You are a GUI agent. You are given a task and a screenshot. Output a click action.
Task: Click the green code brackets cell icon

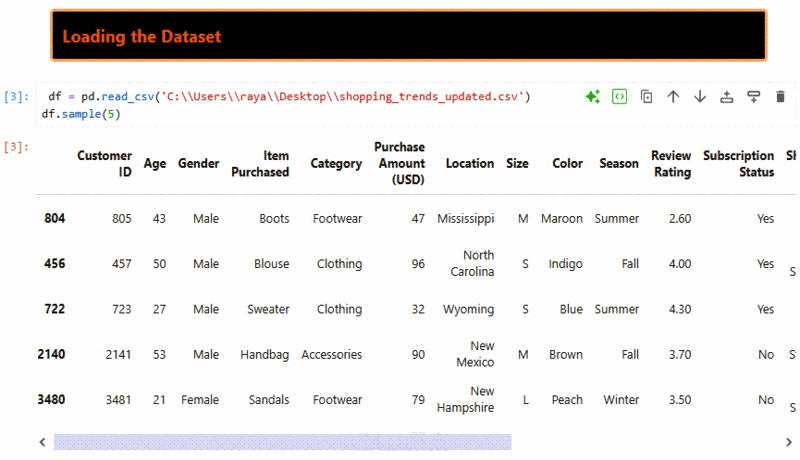pyautogui.click(x=620, y=97)
